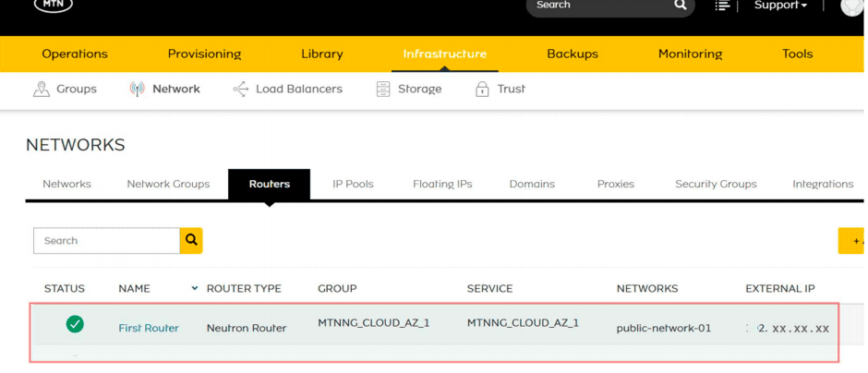Image resolution: width=868 pixels, height=373 pixels.
Task: Click the SERVICE column header
Action: tap(490, 288)
